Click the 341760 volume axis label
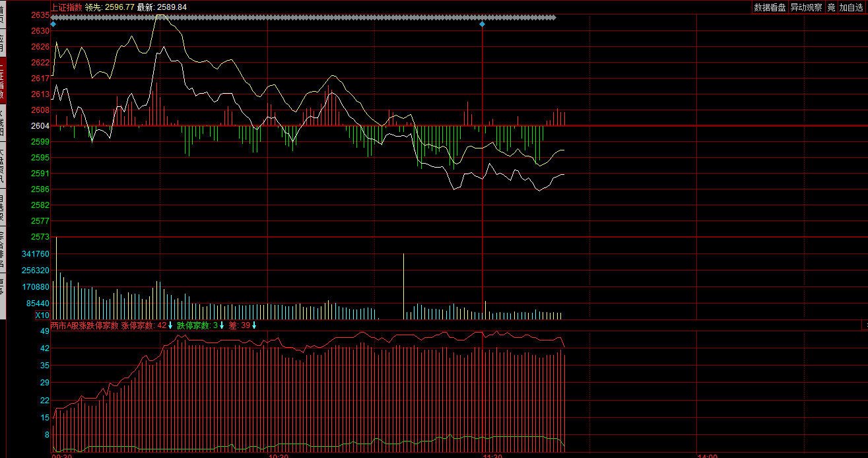Viewport: 868px width, 458px height. click(x=36, y=253)
